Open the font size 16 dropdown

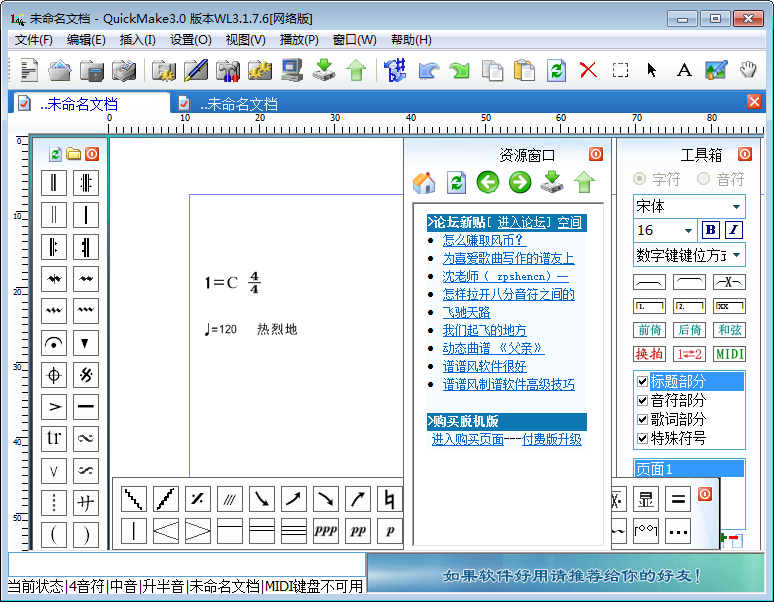click(x=688, y=230)
